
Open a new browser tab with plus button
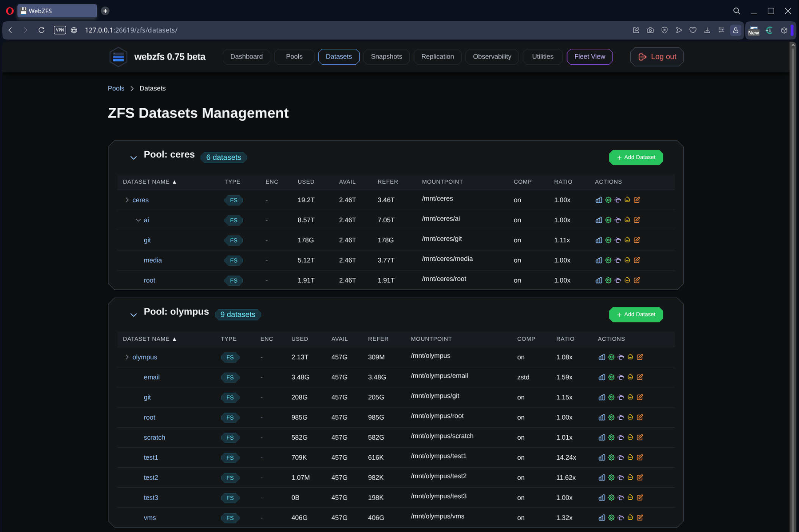(x=105, y=11)
